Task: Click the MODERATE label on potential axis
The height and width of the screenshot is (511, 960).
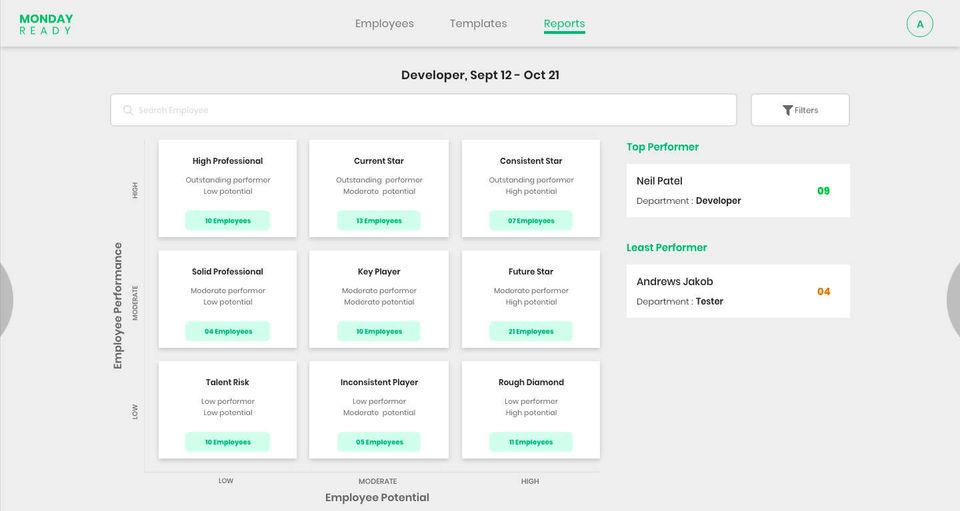Action: click(x=378, y=482)
